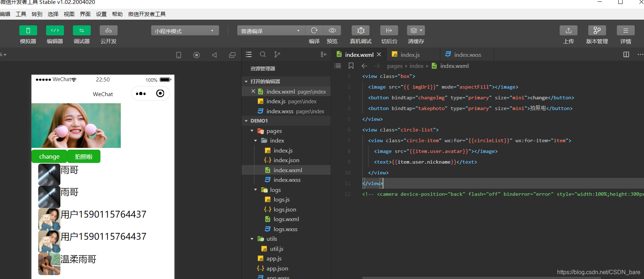Tap the 拍照啦 button in simulator

tap(84, 156)
